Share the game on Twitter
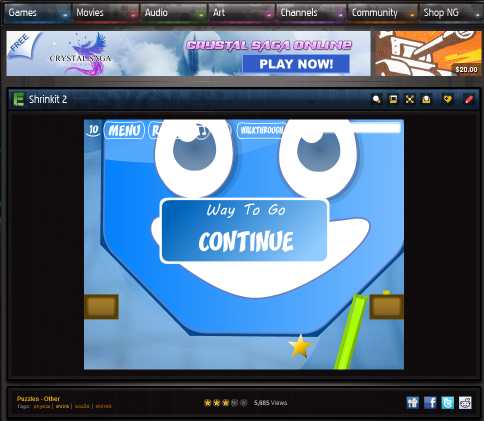This screenshot has width=484, height=421. [448, 403]
